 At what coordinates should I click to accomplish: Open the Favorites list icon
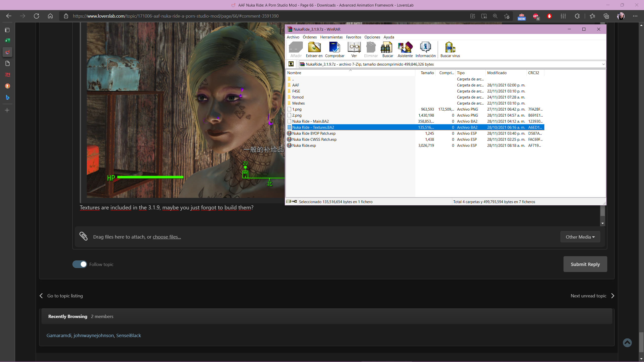(x=592, y=16)
